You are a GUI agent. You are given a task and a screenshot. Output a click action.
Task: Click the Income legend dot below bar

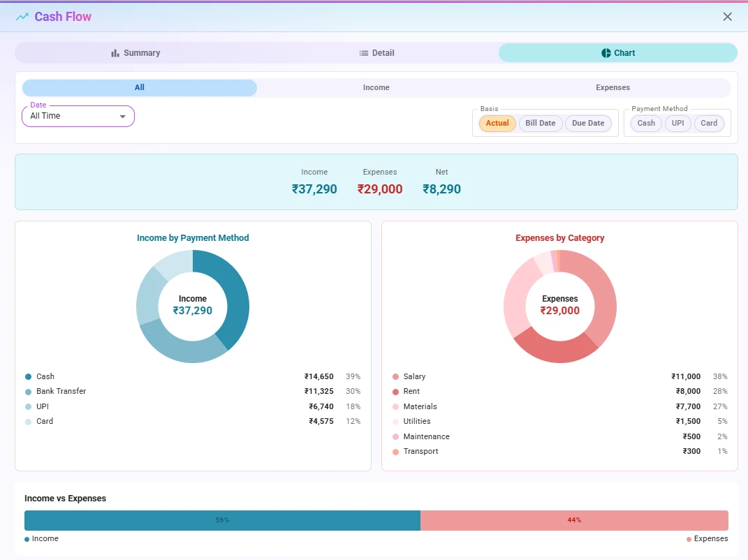(27, 540)
